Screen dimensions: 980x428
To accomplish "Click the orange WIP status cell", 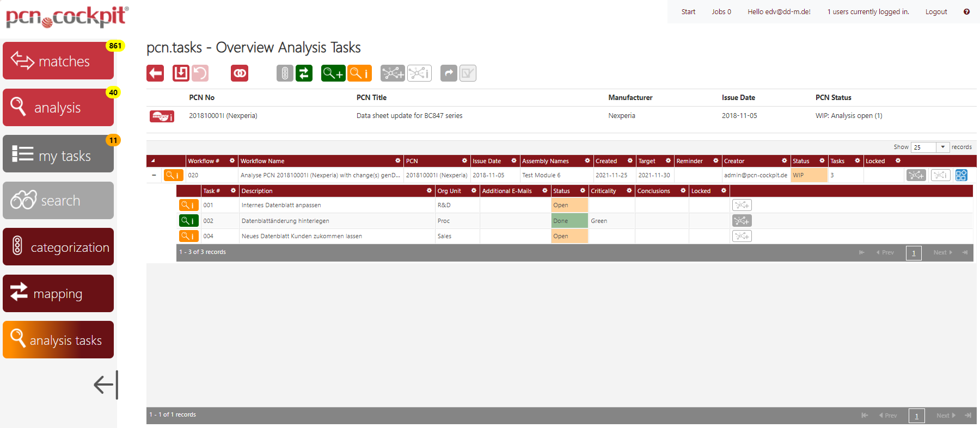I will point(808,175).
